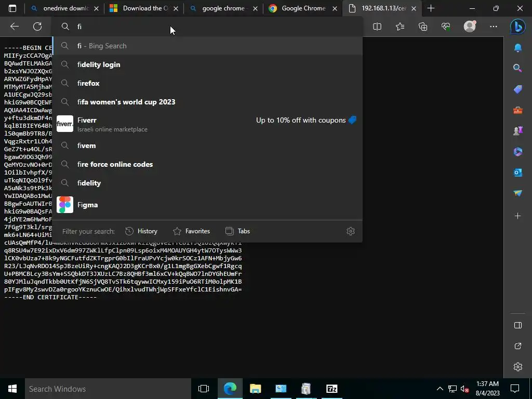
Task: Open the split screen view icon
Action: click(377, 26)
